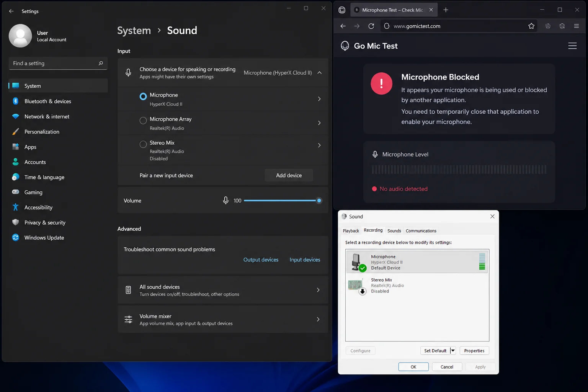
Task: Open a new browser tab
Action: click(x=446, y=10)
